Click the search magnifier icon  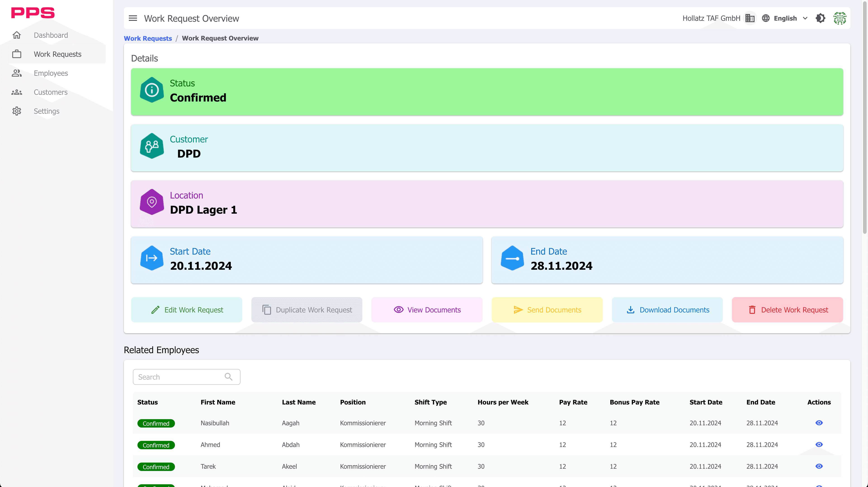pyautogui.click(x=229, y=377)
